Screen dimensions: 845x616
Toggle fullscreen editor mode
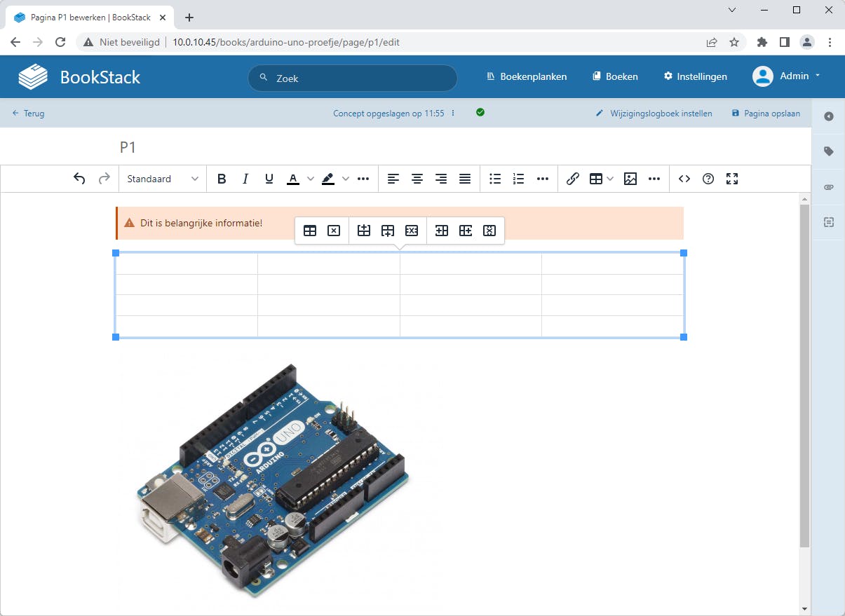tap(732, 179)
